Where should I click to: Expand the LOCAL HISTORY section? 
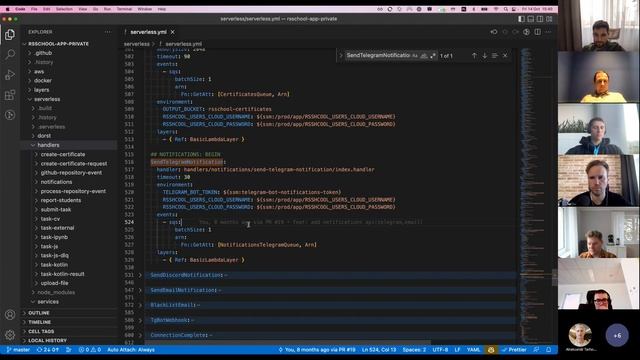(47, 340)
